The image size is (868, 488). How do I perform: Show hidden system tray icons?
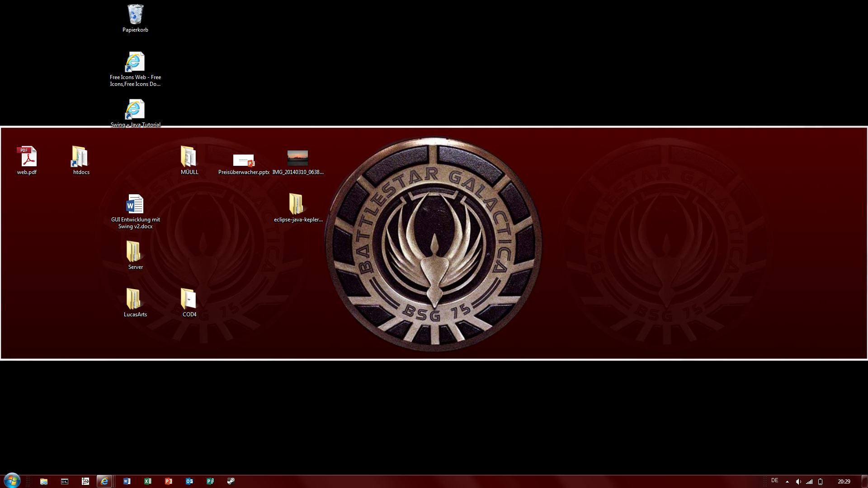pos(787,482)
